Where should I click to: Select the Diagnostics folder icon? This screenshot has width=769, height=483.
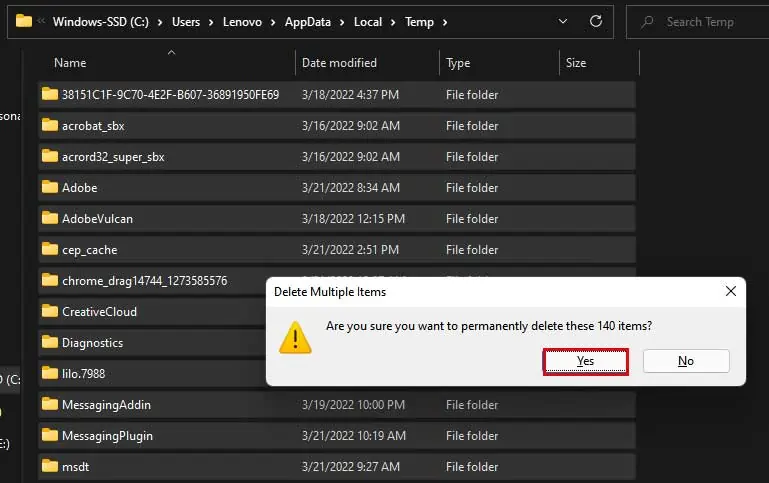pyautogui.click(x=50, y=342)
